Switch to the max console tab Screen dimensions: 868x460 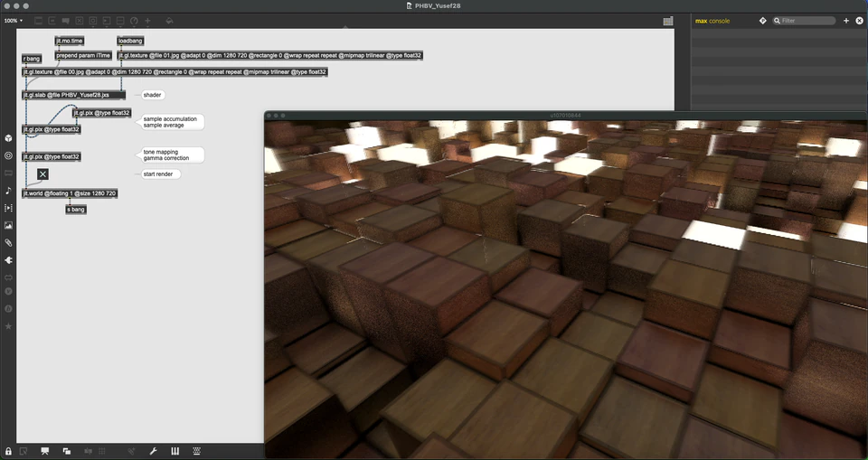712,21
